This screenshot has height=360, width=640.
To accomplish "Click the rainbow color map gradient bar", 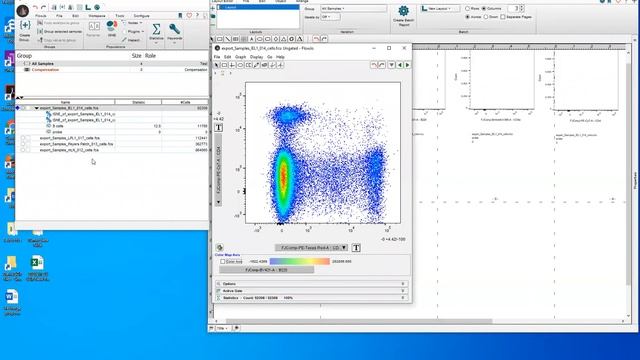I will pos(300,261).
